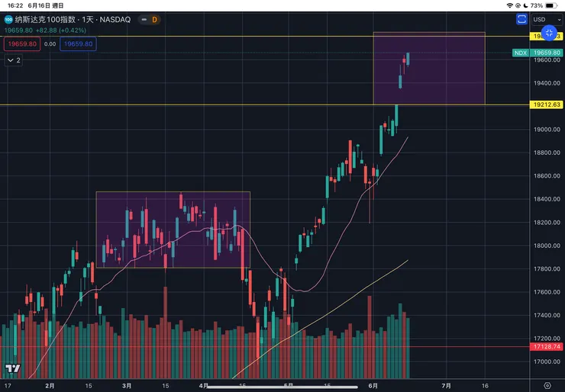Tap the Wi-Fi status icon
The image size is (565, 392).
tap(509, 5)
